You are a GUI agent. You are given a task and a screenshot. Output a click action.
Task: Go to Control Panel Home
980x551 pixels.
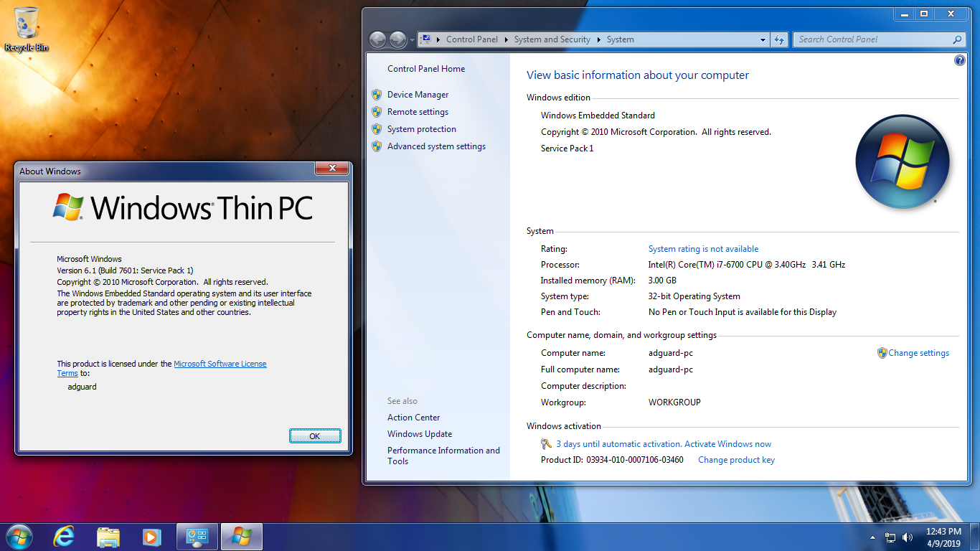(x=426, y=69)
